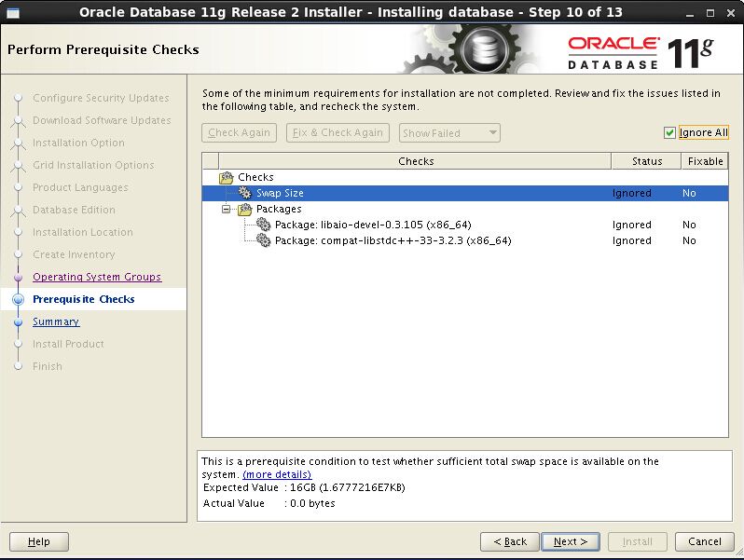Toggle the Ignore All checkbox
Viewport: 744px width, 560px height.
[x=669, y=132]
